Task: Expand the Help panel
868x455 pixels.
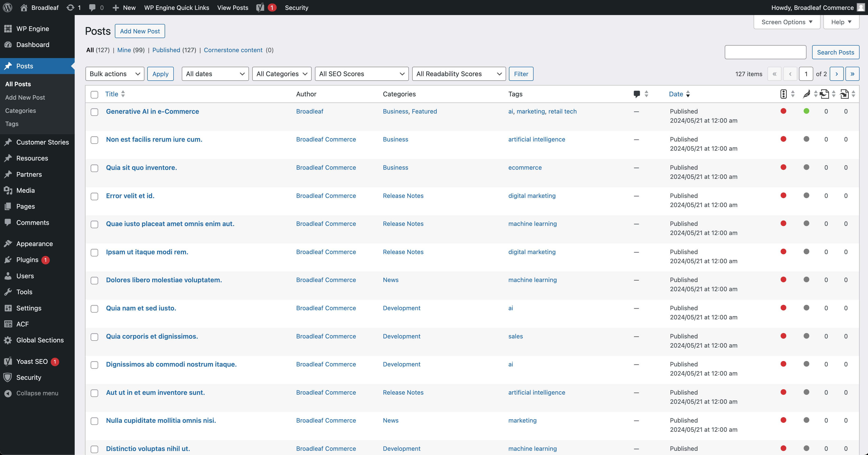Action: (841, 22)
